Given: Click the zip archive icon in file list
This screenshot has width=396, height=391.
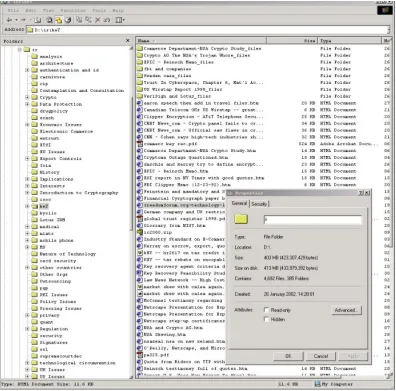Looking at the screenshot, I should pos(140,232).
